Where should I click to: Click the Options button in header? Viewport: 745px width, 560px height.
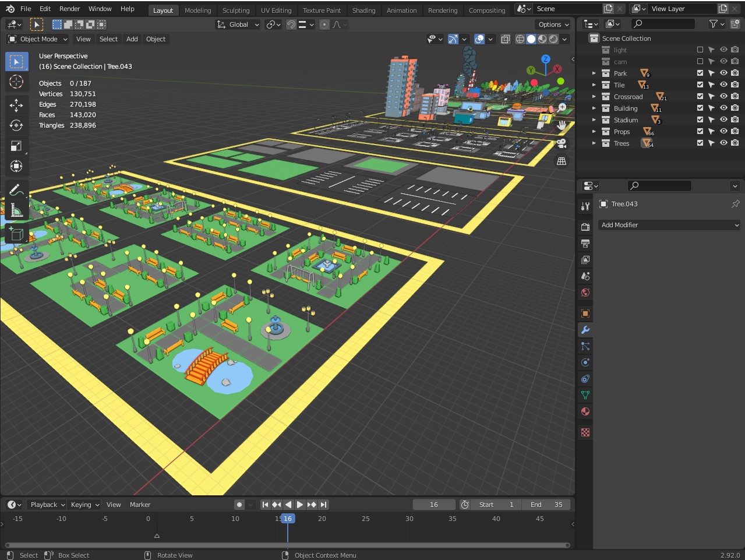[553, 24]
